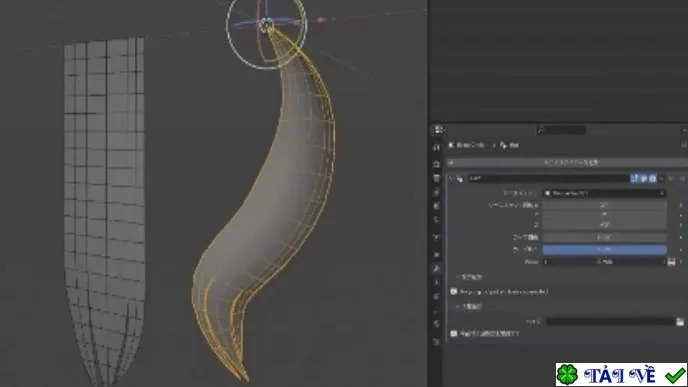Screen dimensions: 688x387
Task: Remove the modifier with its X button
Action: 670,179
